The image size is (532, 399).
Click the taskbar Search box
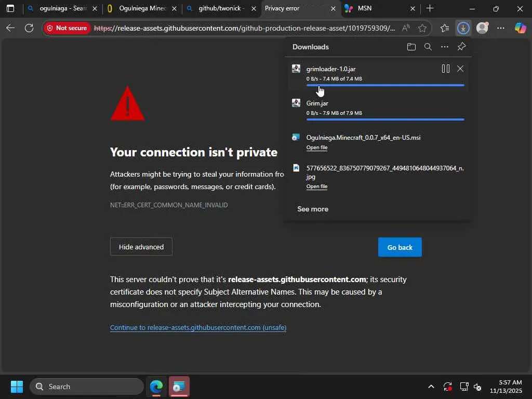[87, 387]
